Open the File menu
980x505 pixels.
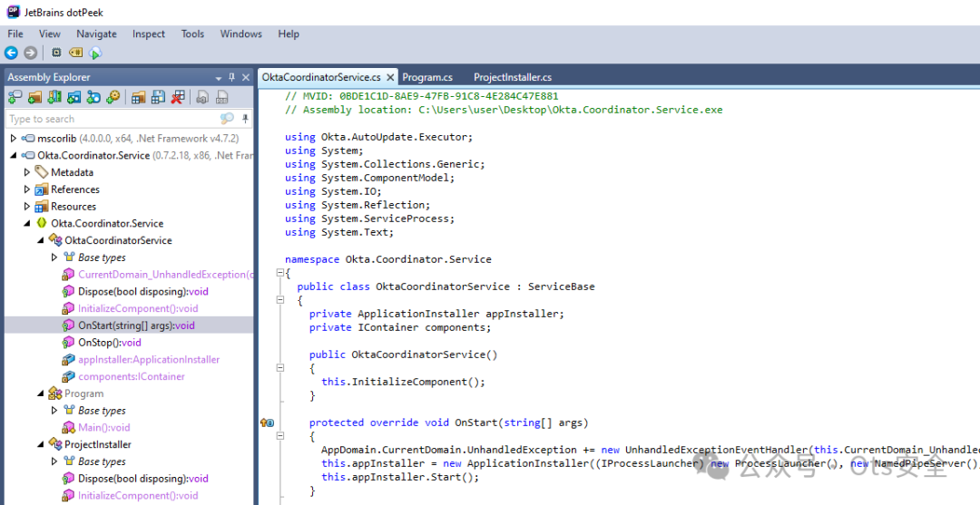pyautogui.click(x=15, y=34)
